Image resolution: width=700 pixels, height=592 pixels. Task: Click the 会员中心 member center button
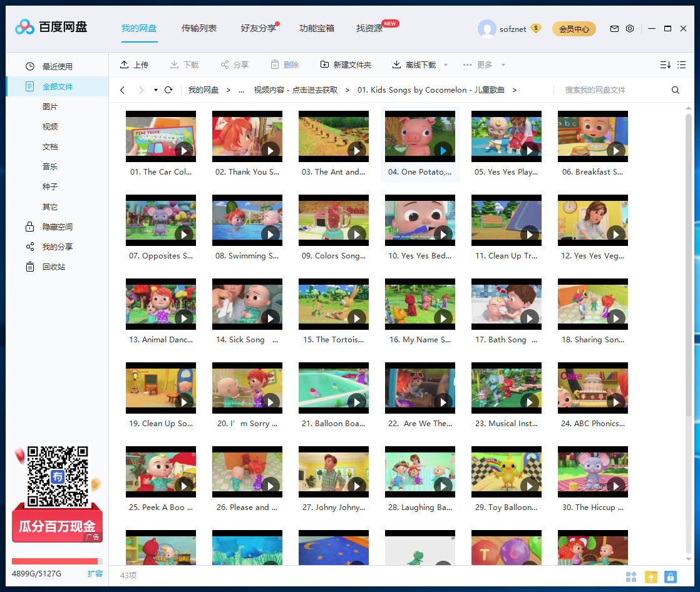pos(574,29)
